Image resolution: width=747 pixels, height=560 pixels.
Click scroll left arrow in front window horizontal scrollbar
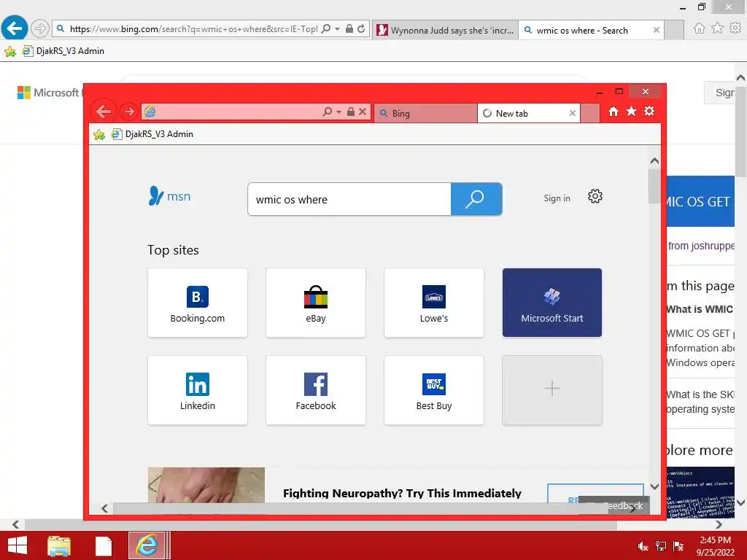tap(105, 508)
